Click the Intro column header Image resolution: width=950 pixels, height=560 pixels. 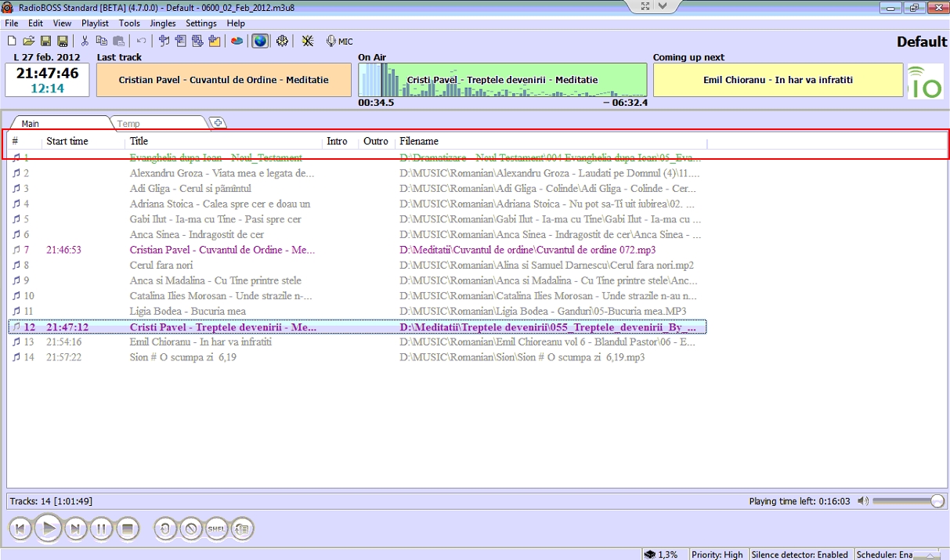[x=341, y=142]
